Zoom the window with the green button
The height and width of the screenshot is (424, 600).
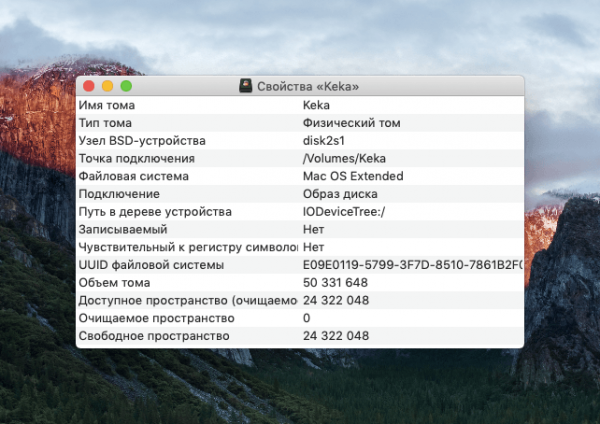[126, 86]
